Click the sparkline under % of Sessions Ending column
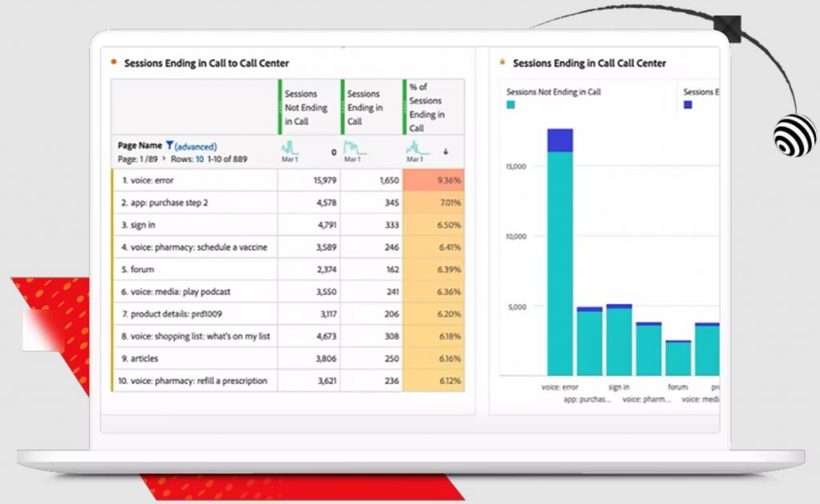The image size is (820, 504). click(x=417, y=148)
